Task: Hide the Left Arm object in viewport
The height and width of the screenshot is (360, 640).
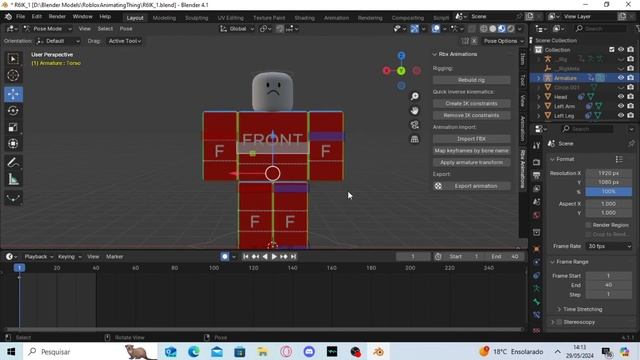Action: (x=621, y=106)
